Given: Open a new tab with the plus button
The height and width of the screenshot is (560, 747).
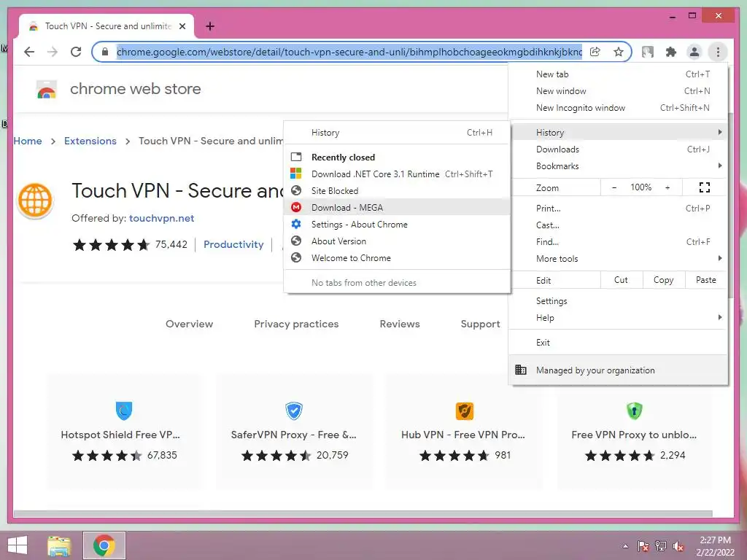Looking at the screenshot, I should click(210, 26).
